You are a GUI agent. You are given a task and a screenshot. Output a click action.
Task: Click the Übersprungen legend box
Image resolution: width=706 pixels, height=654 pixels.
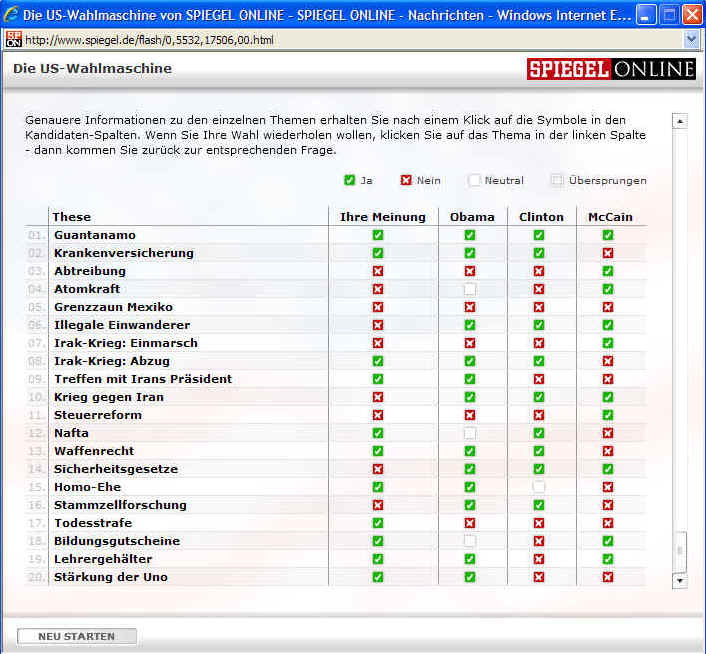(x=557, y=180)
